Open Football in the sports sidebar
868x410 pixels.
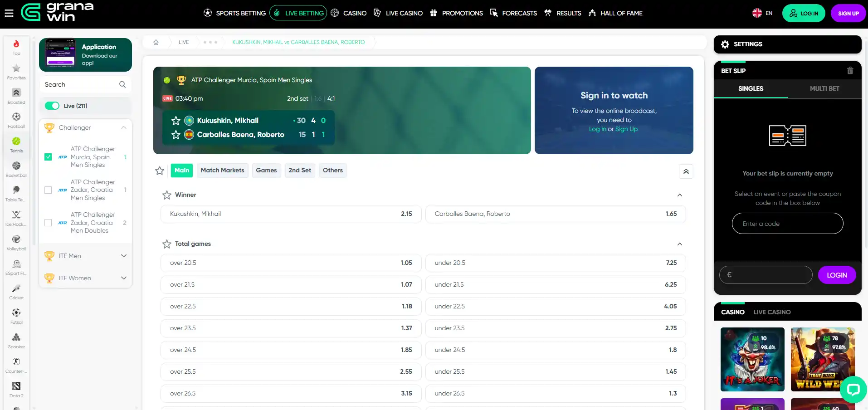16,120
